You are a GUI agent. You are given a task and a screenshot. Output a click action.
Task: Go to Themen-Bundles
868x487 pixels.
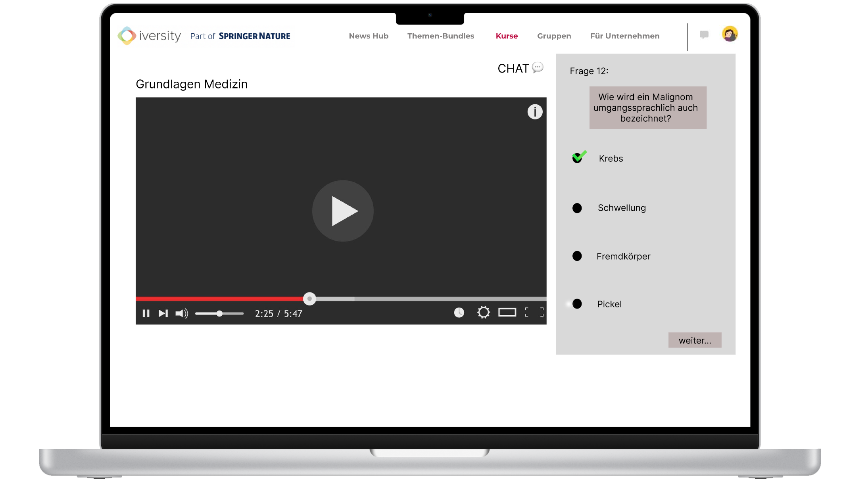[440, 36]
